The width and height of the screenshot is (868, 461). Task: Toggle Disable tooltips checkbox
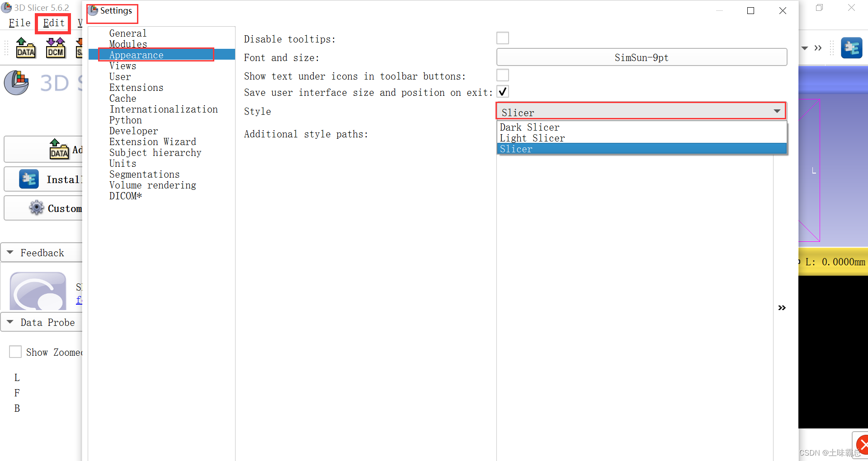[503, 38]
